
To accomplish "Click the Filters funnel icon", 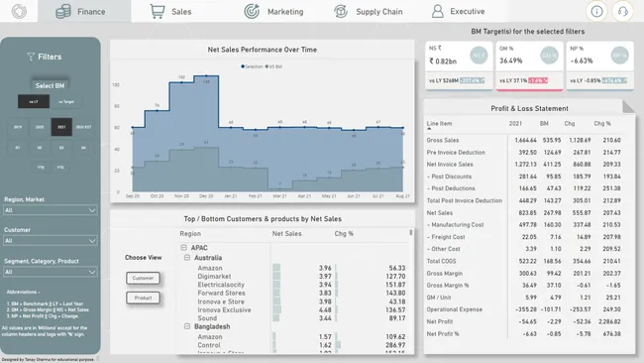I will point(31,57).
